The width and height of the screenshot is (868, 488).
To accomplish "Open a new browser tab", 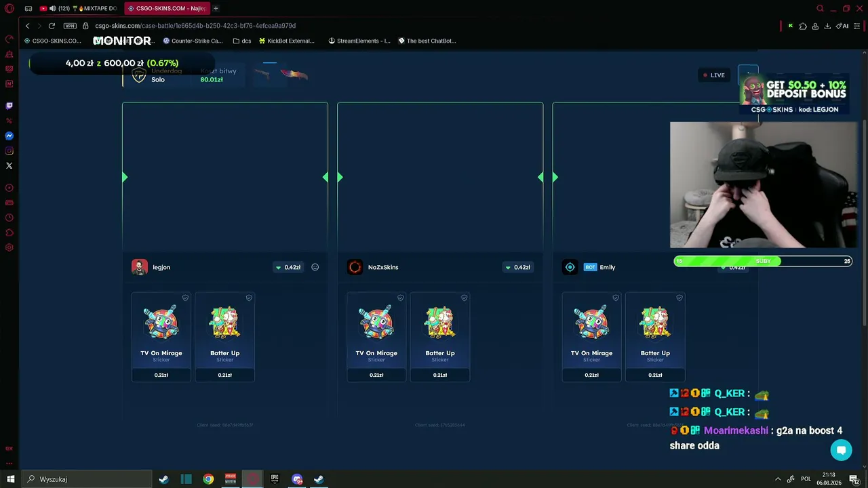I will coord(216,9).
